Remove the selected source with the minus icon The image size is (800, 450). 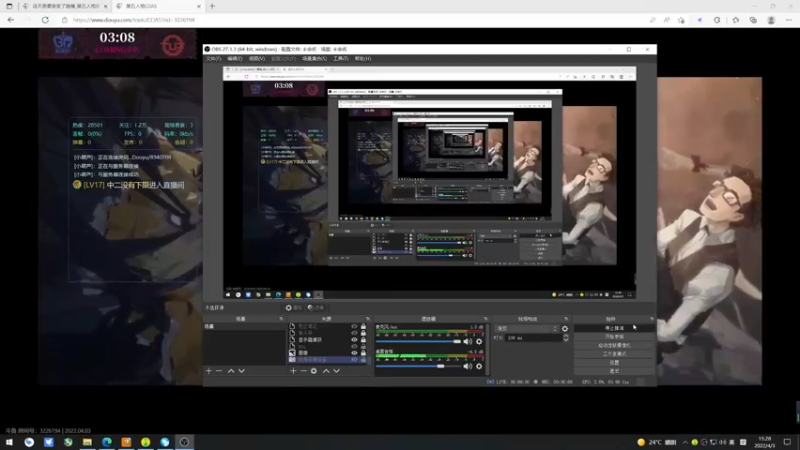click(304, 371)
